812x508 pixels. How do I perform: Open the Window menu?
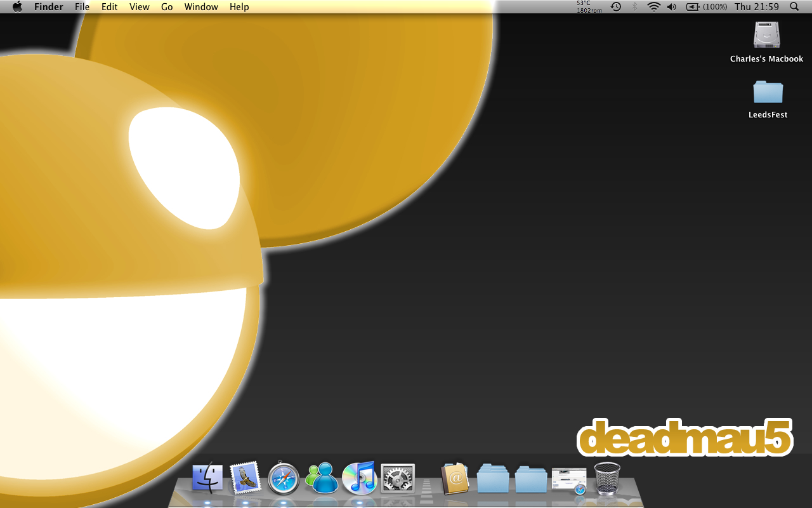201,7
